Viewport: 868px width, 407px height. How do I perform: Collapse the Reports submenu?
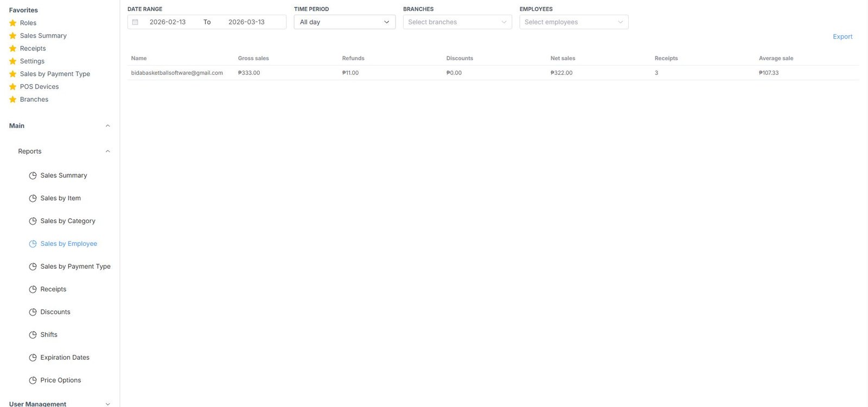click(x=107, y=151)
